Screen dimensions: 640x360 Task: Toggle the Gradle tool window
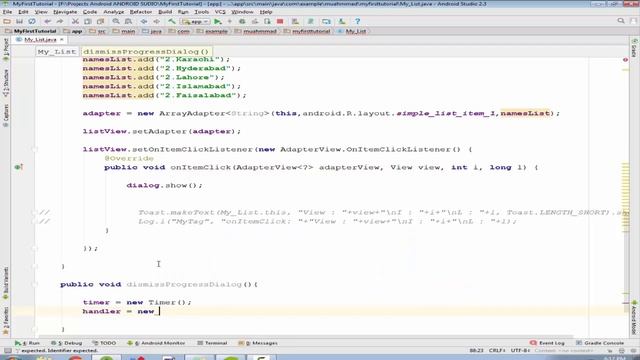(634, 48)
